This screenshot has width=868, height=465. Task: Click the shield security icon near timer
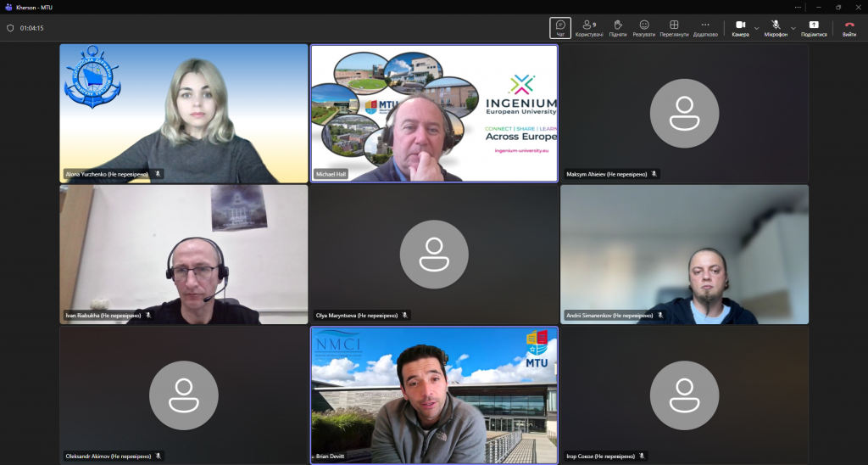click(10, 28)
